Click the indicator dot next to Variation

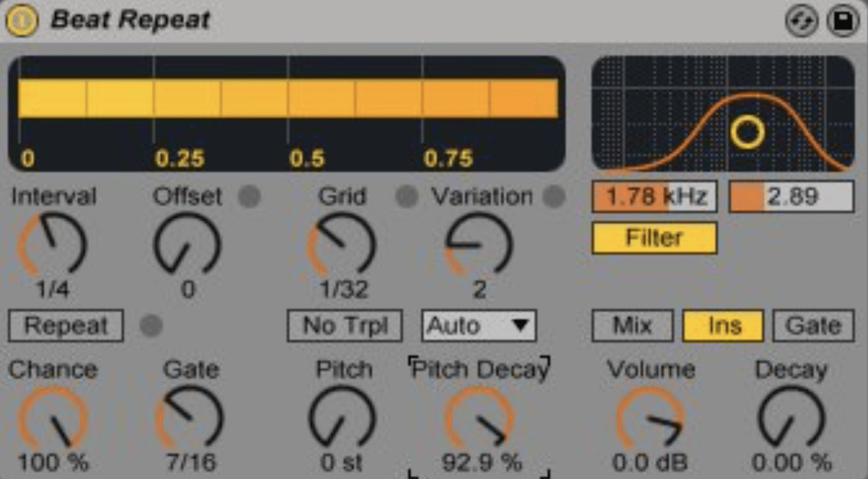(553, 196)
